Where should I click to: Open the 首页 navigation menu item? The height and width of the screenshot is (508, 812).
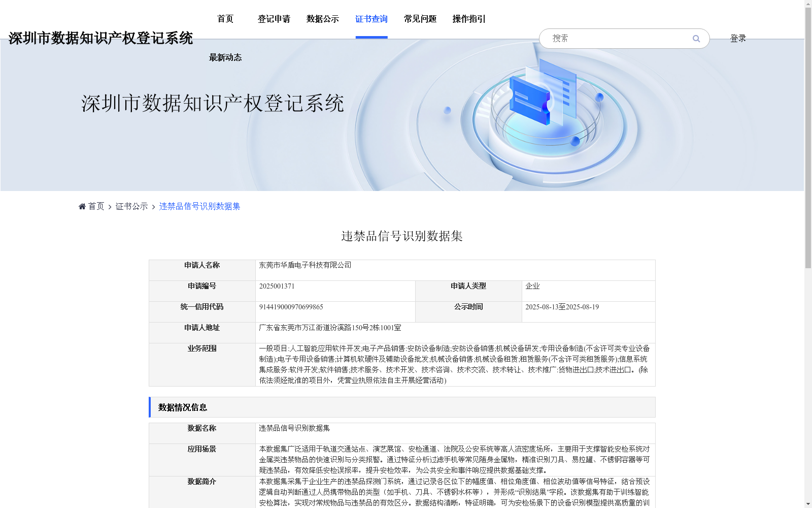[x=225, y=19]
